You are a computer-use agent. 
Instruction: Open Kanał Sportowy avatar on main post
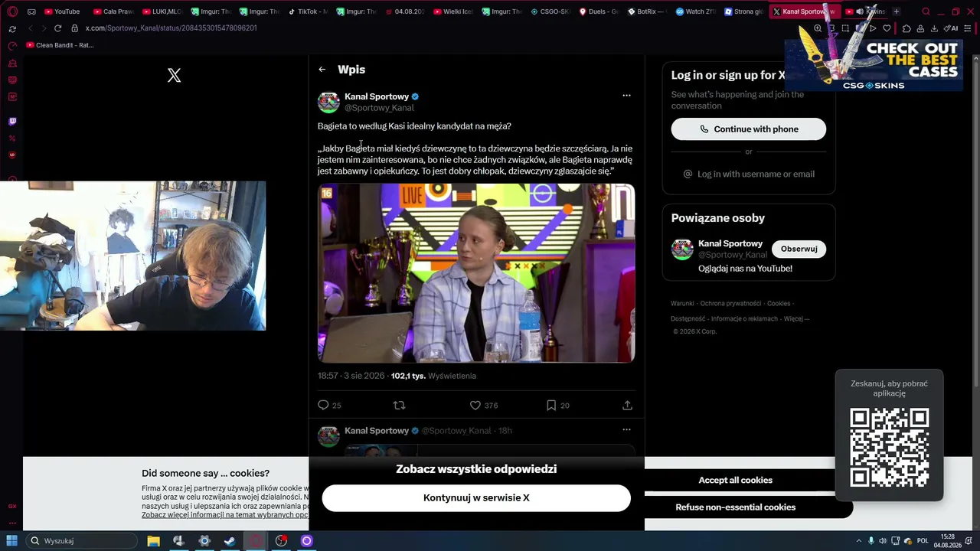328,102
